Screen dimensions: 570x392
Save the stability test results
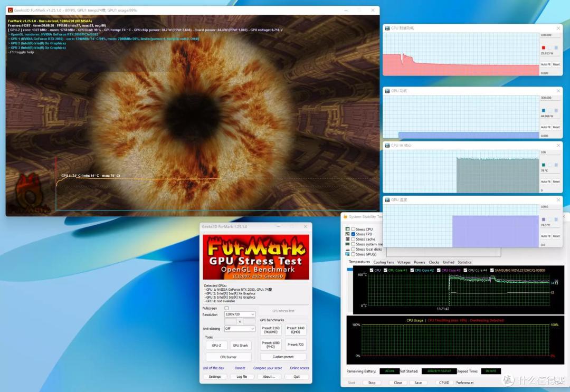[x=418, y=383]
